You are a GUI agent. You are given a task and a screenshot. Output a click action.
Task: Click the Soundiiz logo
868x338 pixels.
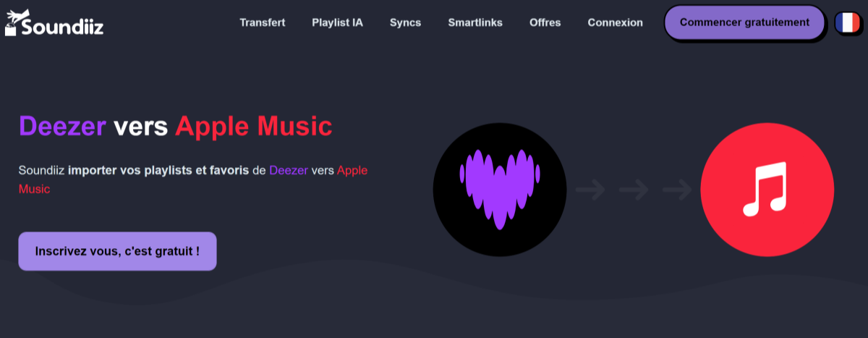tap(54, 23)
